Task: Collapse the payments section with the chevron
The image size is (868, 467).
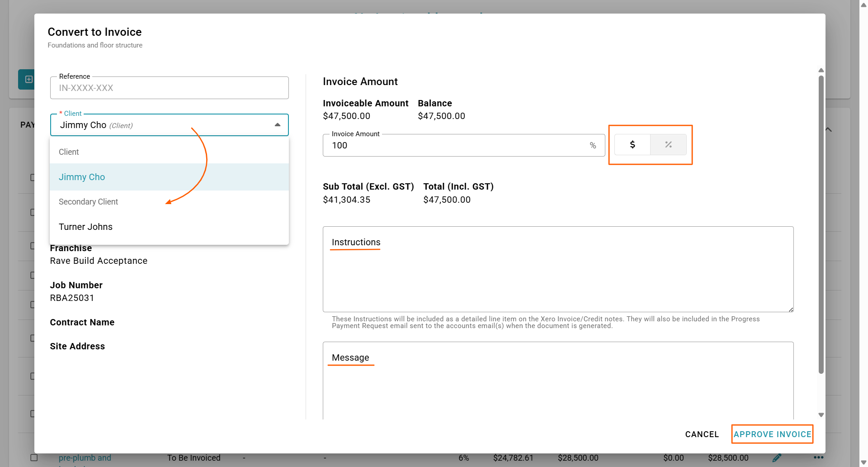Action: [829, 130]
